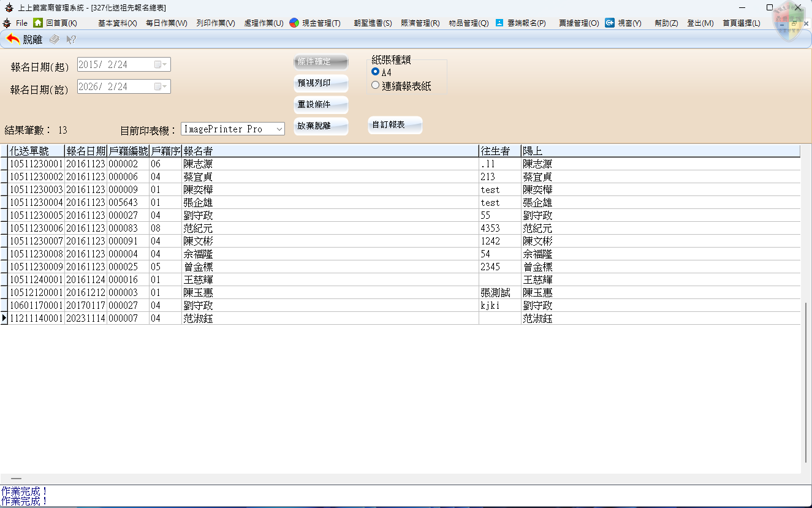Click the pie chart icon for 現金管理
The height and width of the screenshot is (508, 812).
[294, 23]
